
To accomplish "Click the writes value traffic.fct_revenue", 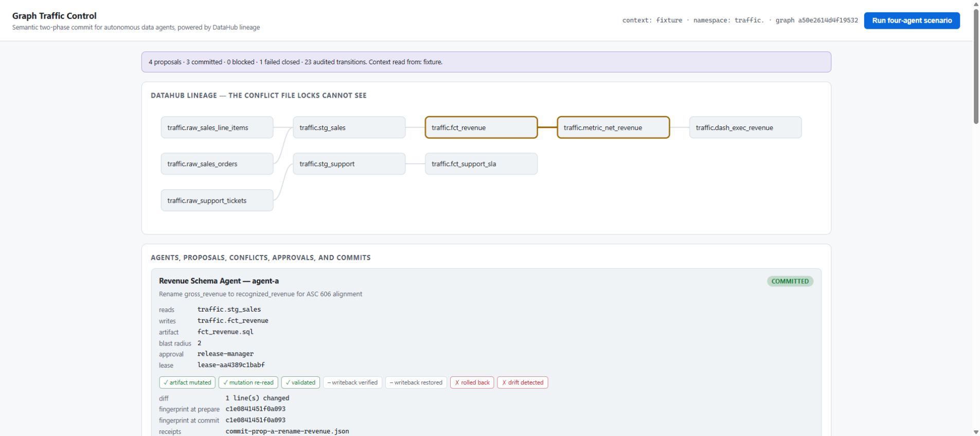I will (x=233, y=321).
